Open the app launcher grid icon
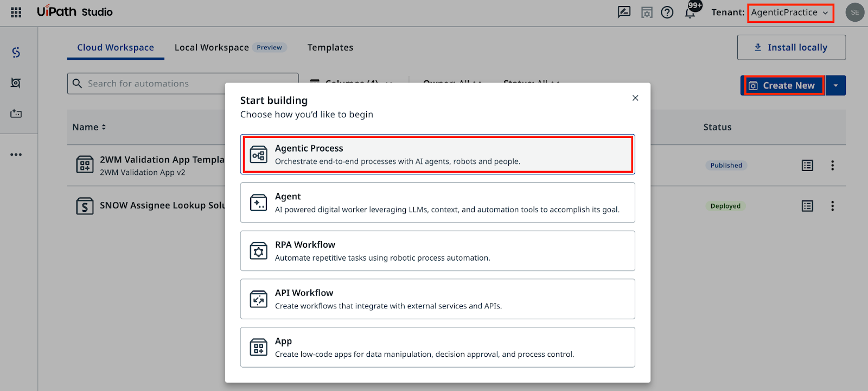Screen dimensions: 868x391 pos(16,12)
